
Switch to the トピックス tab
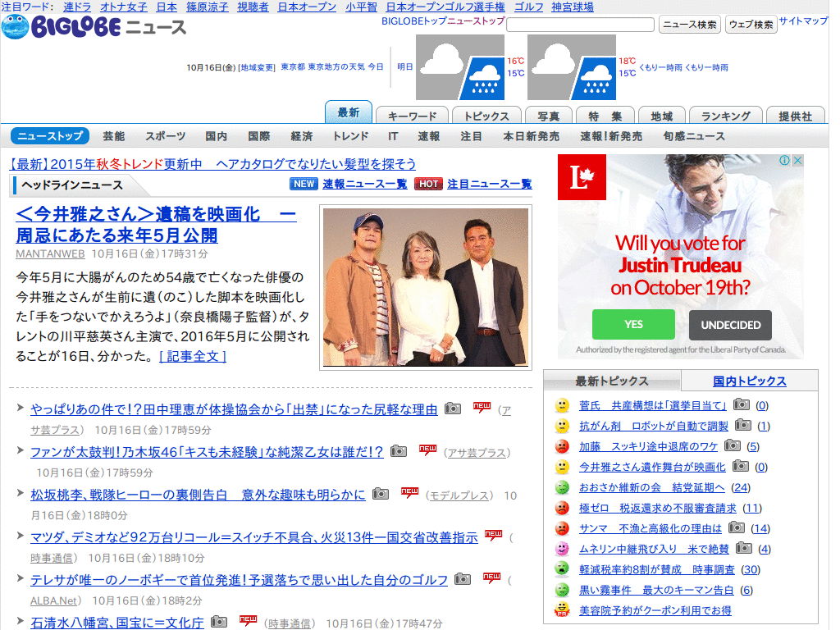pyautogui.click(x=486, y=116)
